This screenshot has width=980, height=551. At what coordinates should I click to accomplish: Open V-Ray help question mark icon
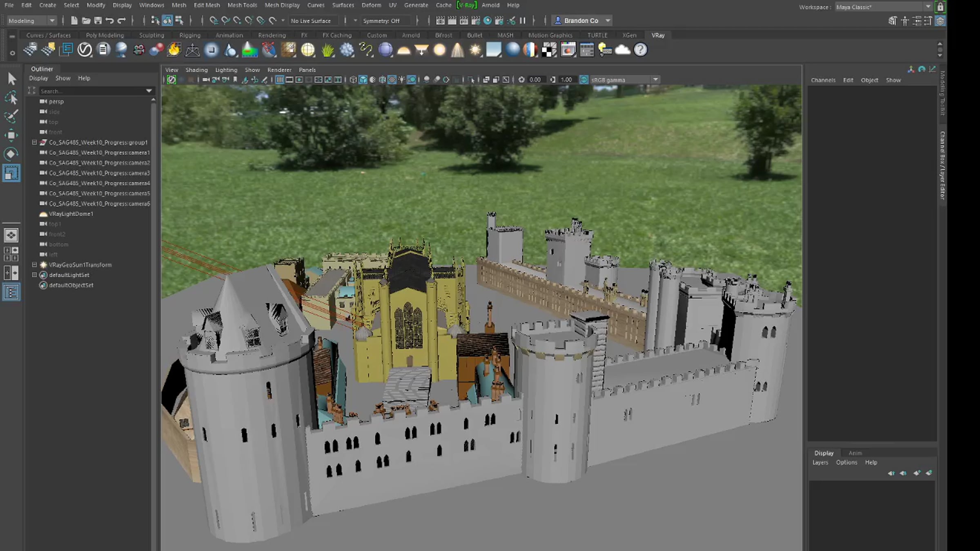pos(640,50)
